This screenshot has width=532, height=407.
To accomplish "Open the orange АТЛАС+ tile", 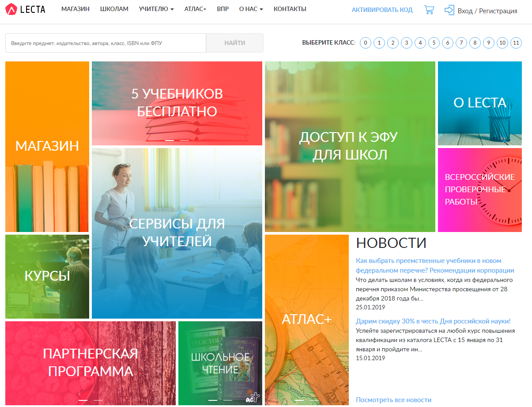I will pos(307,320).
